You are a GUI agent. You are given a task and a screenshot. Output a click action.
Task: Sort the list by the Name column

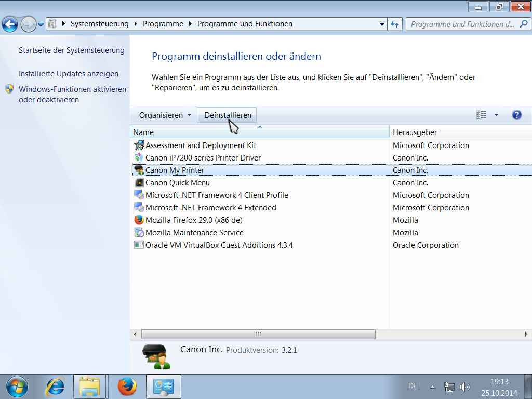tap(260, 132)
